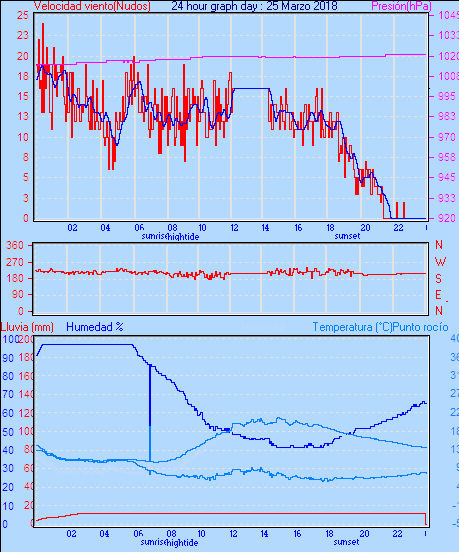Click the 'W' compass label on direction graph
Viewport: 459px width, 552px height.
pyautogui.click(x=440, y=262)
